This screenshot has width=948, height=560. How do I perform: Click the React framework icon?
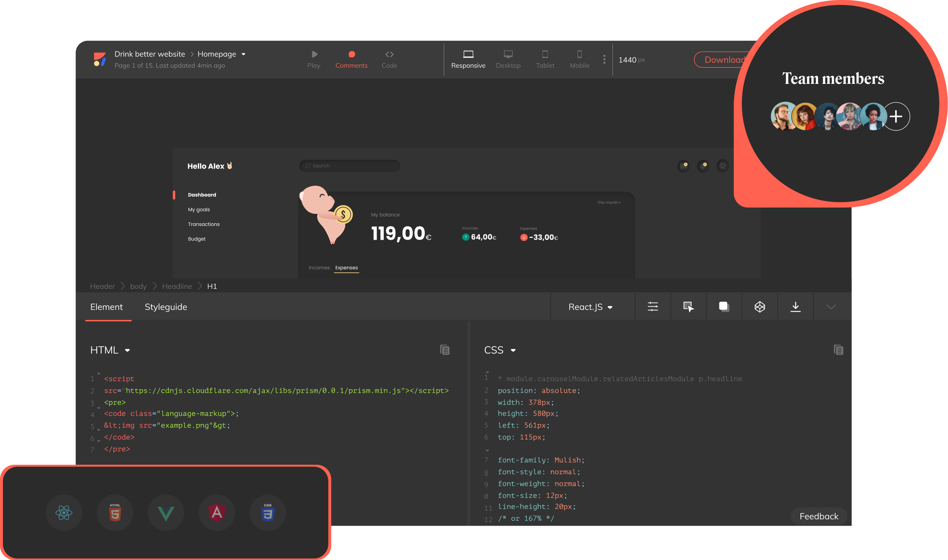click(x=64, y=513)
